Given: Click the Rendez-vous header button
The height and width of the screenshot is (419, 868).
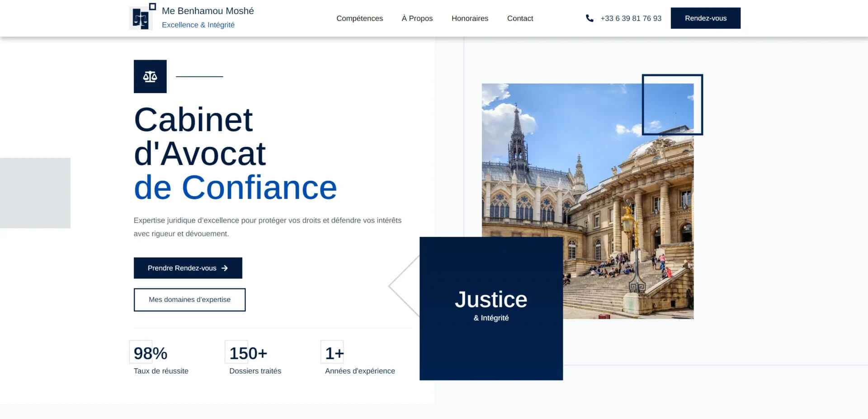Looking at the screenshot, I should (705, 18).
